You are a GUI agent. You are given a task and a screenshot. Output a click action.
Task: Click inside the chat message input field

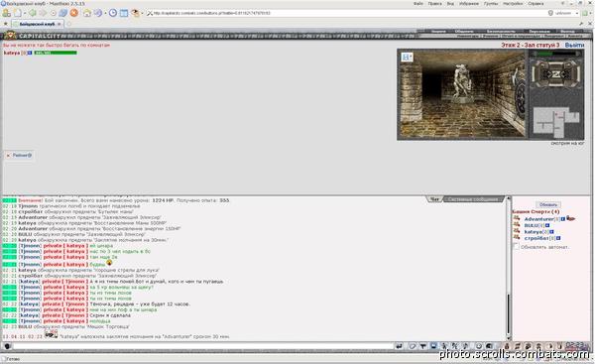tap(203, 346)
